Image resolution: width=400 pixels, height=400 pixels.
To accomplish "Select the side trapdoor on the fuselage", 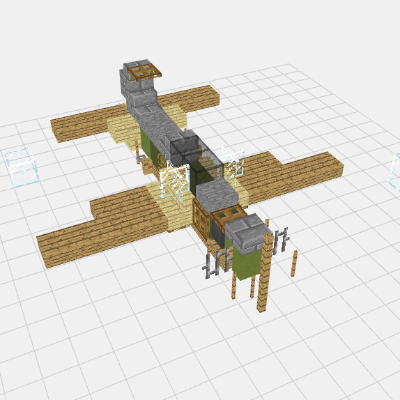I will point(201,220).
